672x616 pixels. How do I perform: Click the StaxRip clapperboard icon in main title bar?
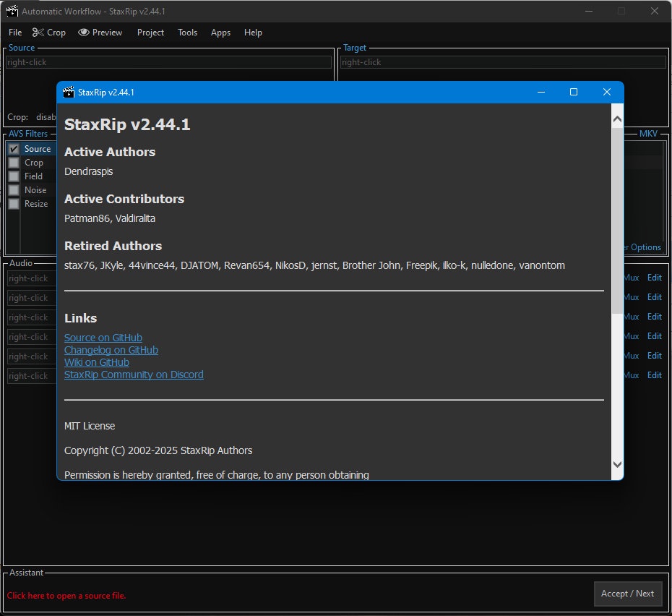(12, 11)
